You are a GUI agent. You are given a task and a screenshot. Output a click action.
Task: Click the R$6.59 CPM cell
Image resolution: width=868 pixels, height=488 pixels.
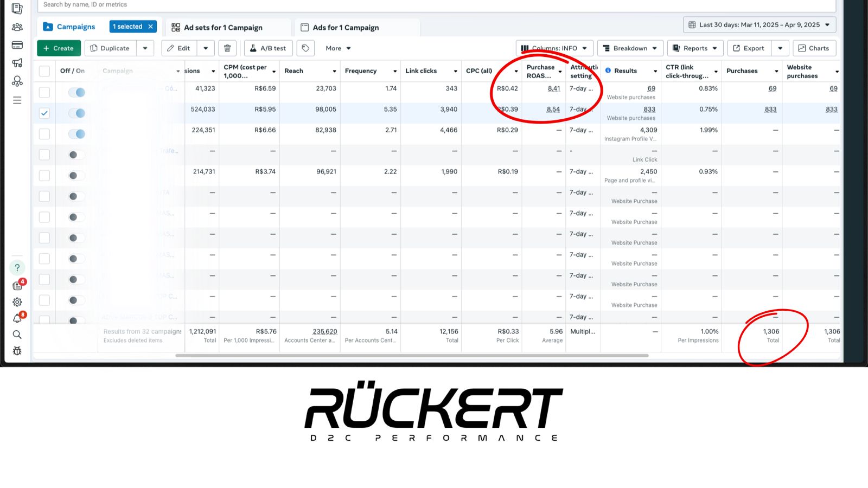[x=265, y=88]
